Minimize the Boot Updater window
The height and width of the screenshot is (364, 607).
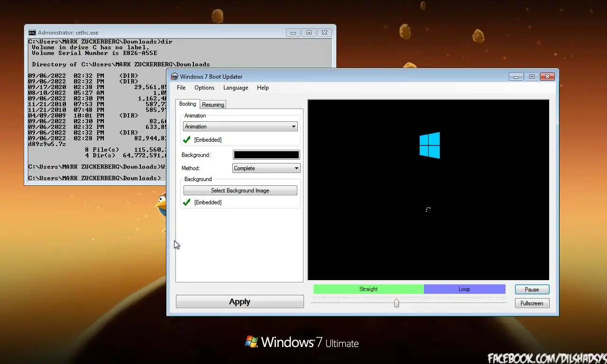[516, 77]
